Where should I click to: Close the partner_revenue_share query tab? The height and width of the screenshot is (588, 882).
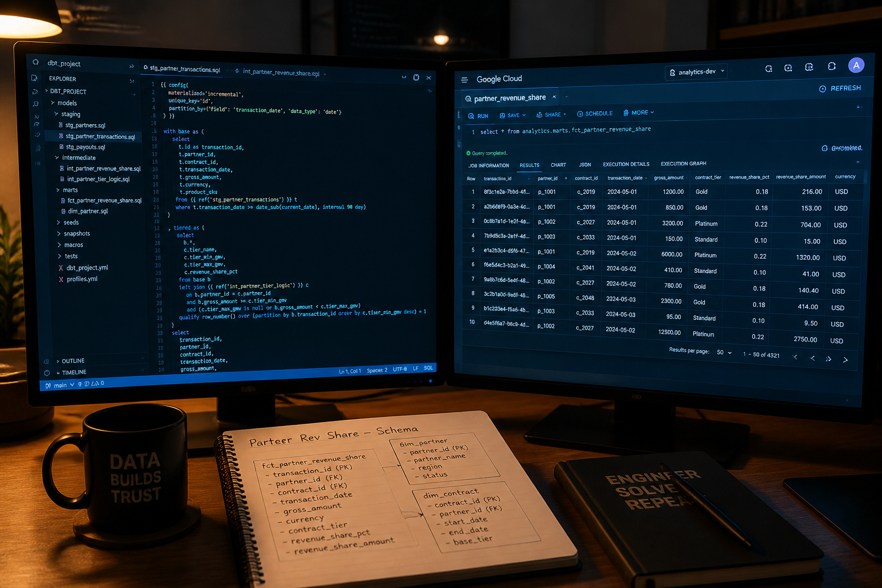click(554, 96)
